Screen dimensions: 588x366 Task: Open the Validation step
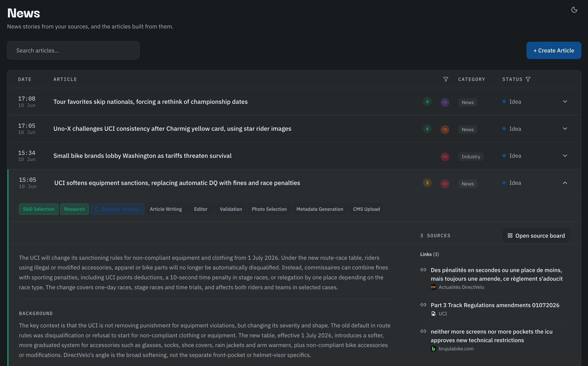coord(231,209)
